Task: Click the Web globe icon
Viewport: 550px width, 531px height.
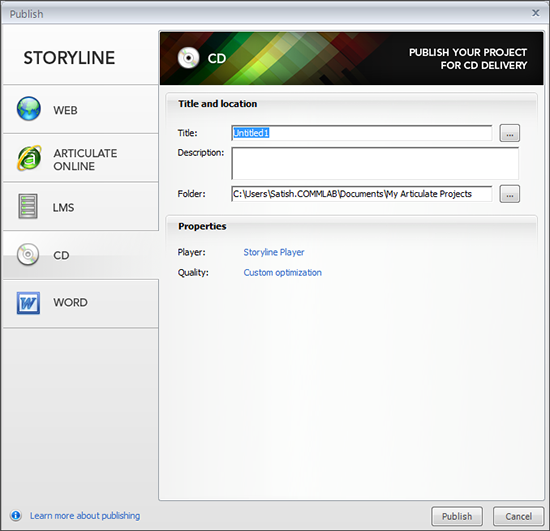Action: point(29,109)
